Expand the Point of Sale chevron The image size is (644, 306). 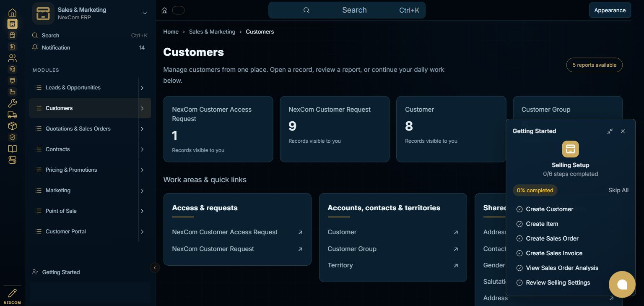142,211
